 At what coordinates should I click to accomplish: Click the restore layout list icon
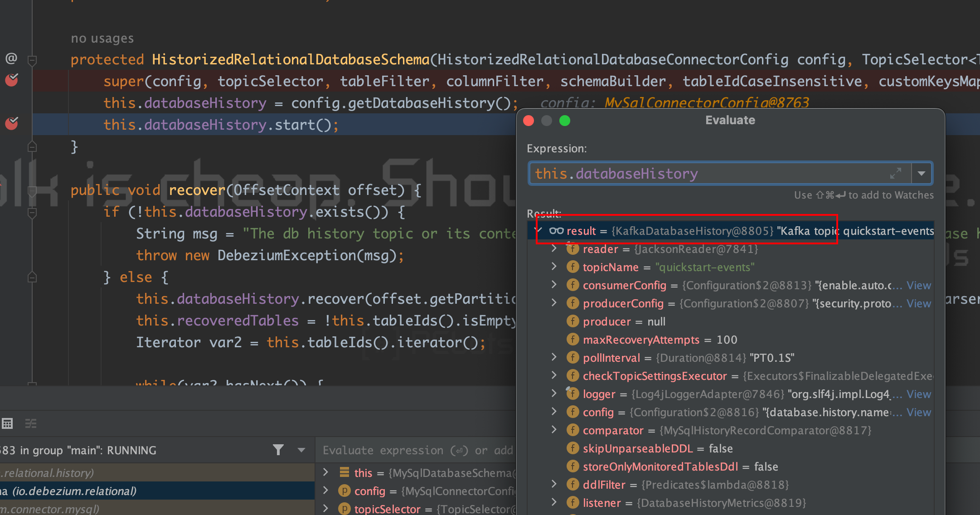(31, 423)
